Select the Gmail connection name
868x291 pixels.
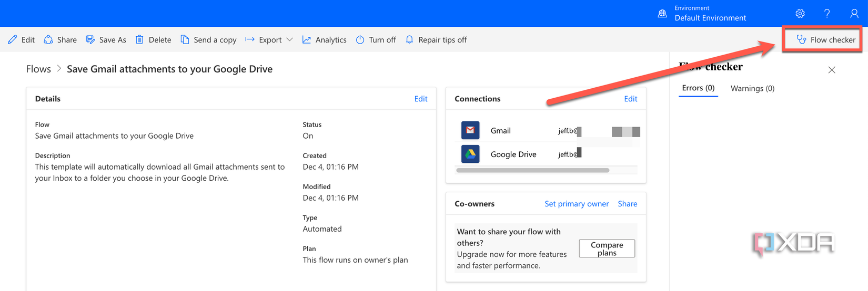501,131
